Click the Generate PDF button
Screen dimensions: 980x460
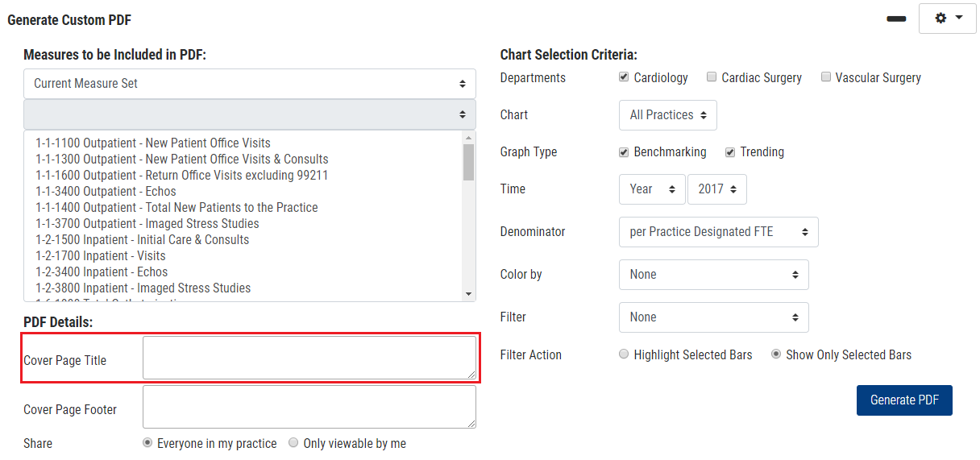pos(904,400)
